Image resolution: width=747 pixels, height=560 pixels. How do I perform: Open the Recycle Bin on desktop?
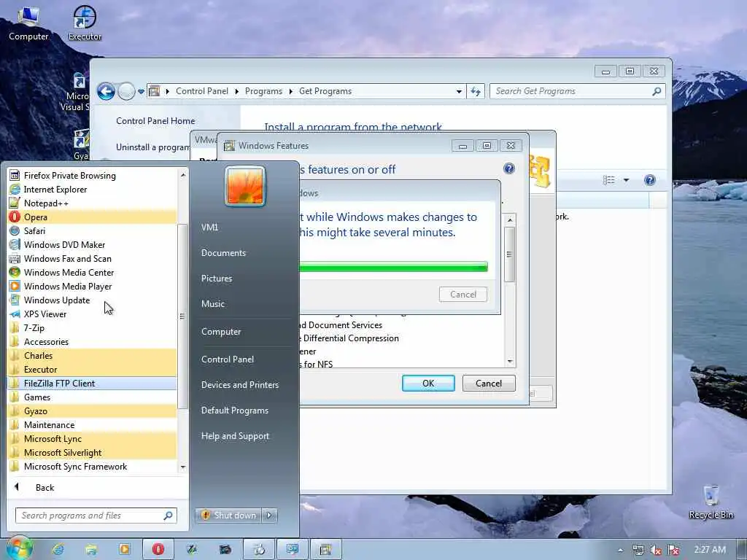pyautogui.click(x=711, y=502)
